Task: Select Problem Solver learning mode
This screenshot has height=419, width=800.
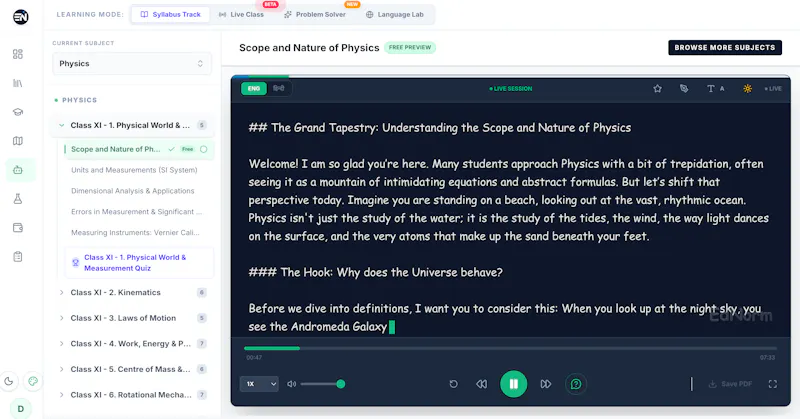Action: click(x=315, y=14)
